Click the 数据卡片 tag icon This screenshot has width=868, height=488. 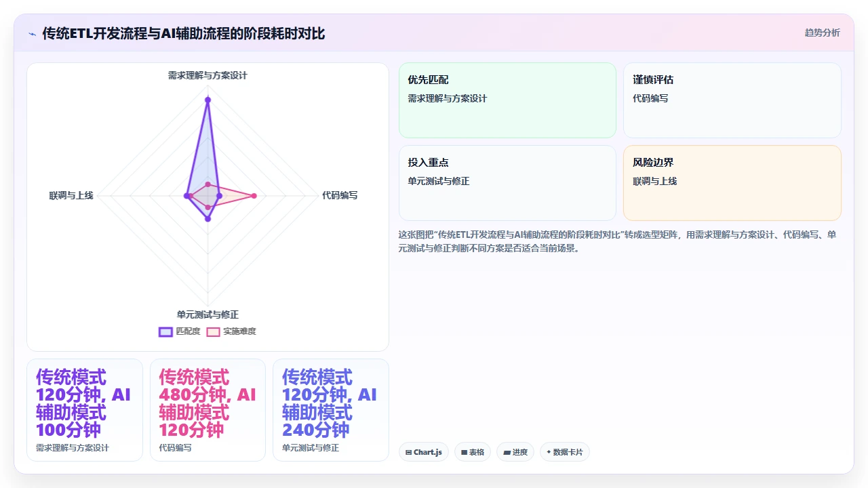549,452
